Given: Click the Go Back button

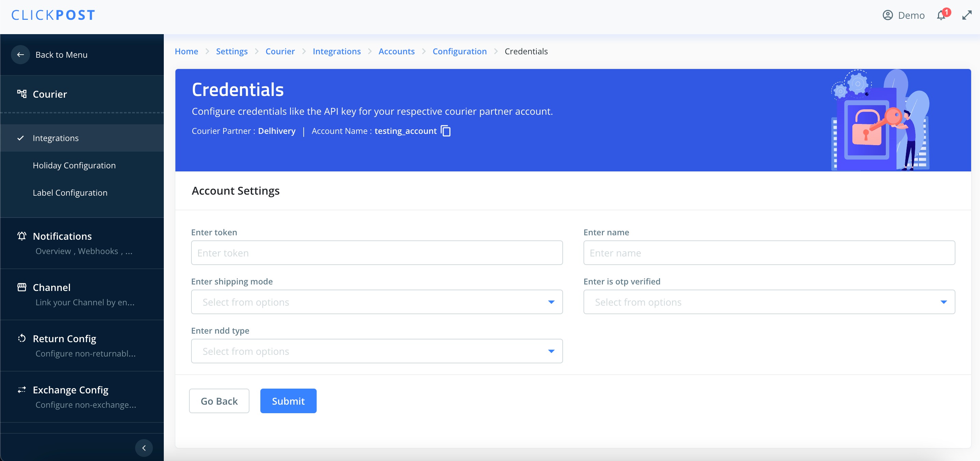Looking at the screenshot, I should [x=219, y=401].
